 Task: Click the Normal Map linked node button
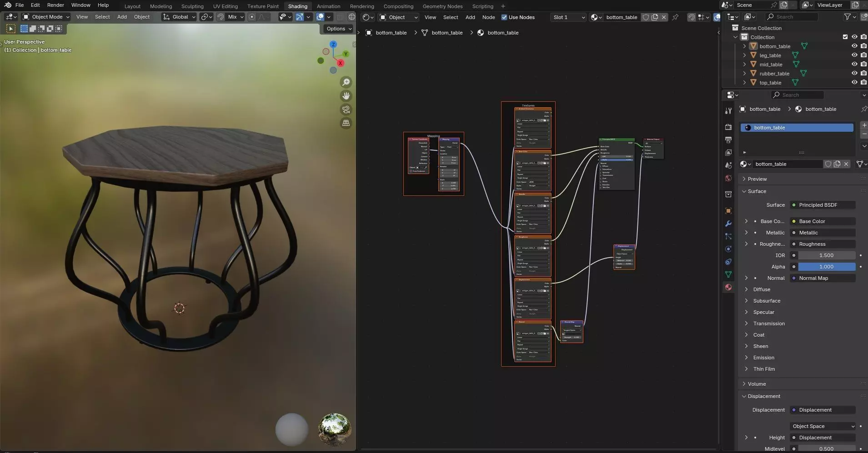pos(823,278)
